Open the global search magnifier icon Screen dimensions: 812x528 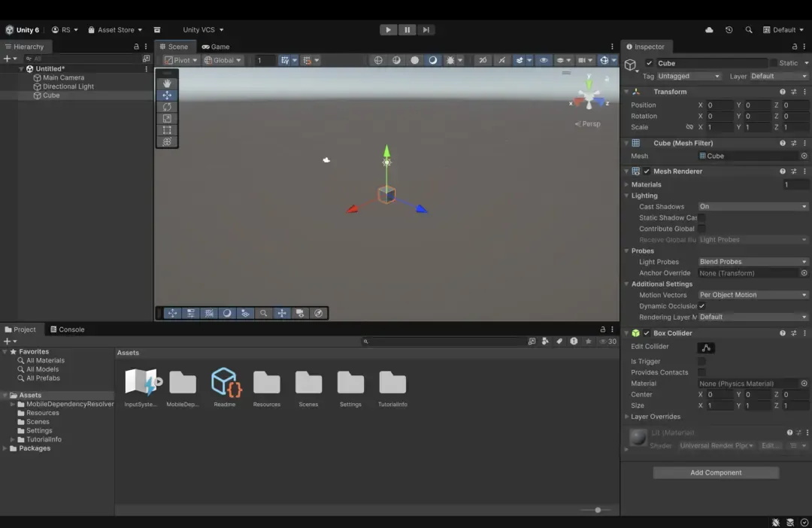pos(749,30)
